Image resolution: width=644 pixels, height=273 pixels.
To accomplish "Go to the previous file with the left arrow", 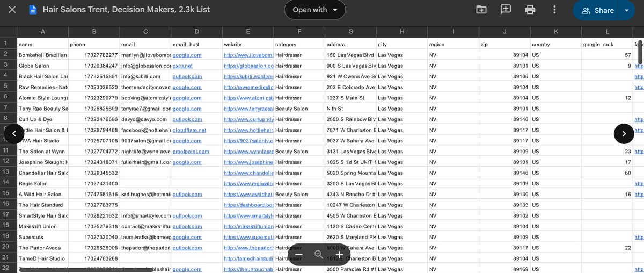I will [14, 134].
